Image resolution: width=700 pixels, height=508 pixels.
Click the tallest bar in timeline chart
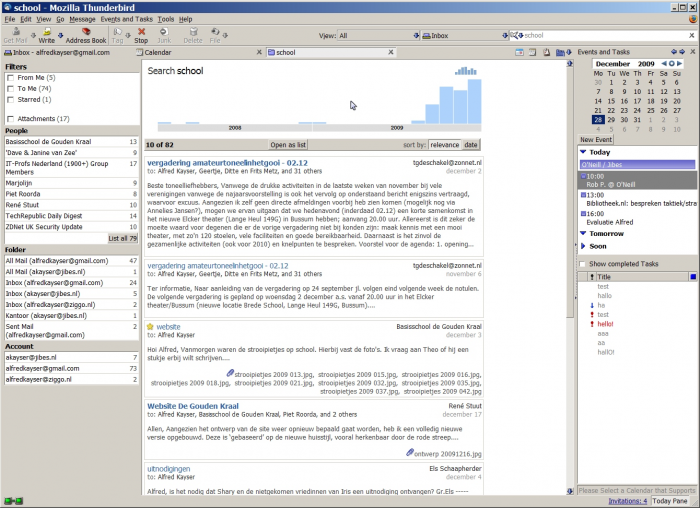point(475,101)
